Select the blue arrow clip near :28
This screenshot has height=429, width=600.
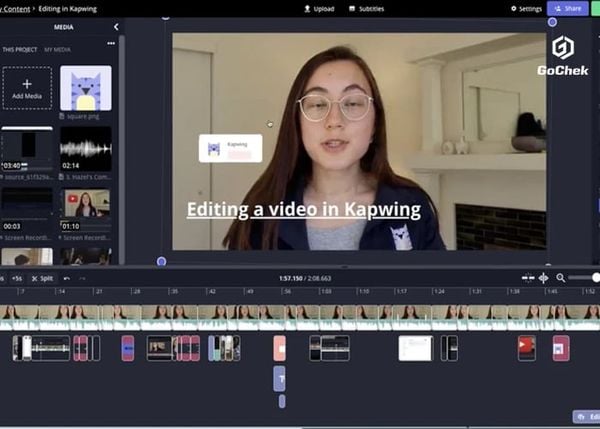128,348
